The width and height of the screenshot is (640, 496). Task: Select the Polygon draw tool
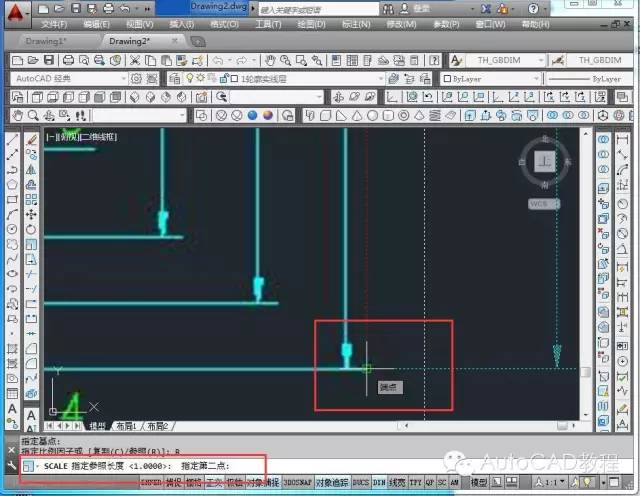pos(12,185)
